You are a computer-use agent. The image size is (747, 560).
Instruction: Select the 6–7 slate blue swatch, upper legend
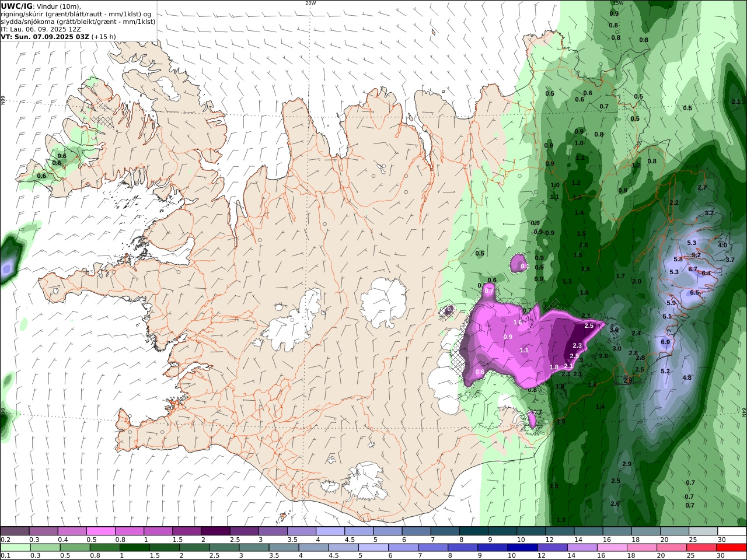(416, 531)
